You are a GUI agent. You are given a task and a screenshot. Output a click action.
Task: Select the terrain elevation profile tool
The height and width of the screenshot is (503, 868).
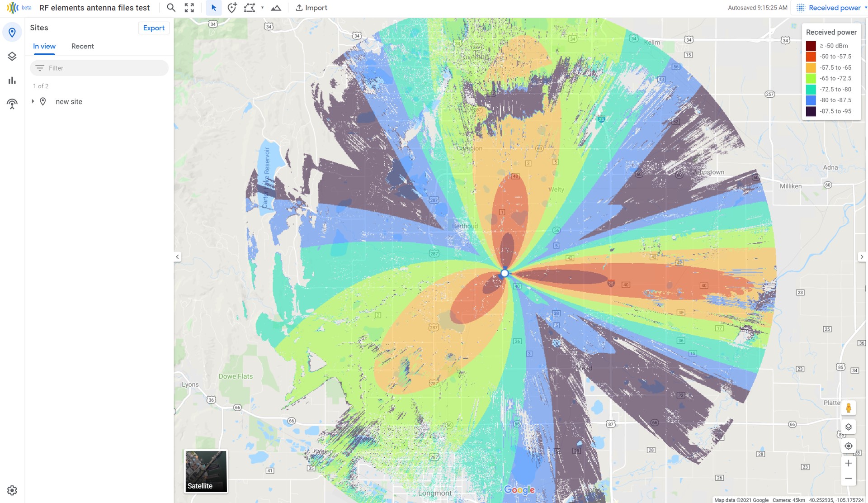(276, 8)
